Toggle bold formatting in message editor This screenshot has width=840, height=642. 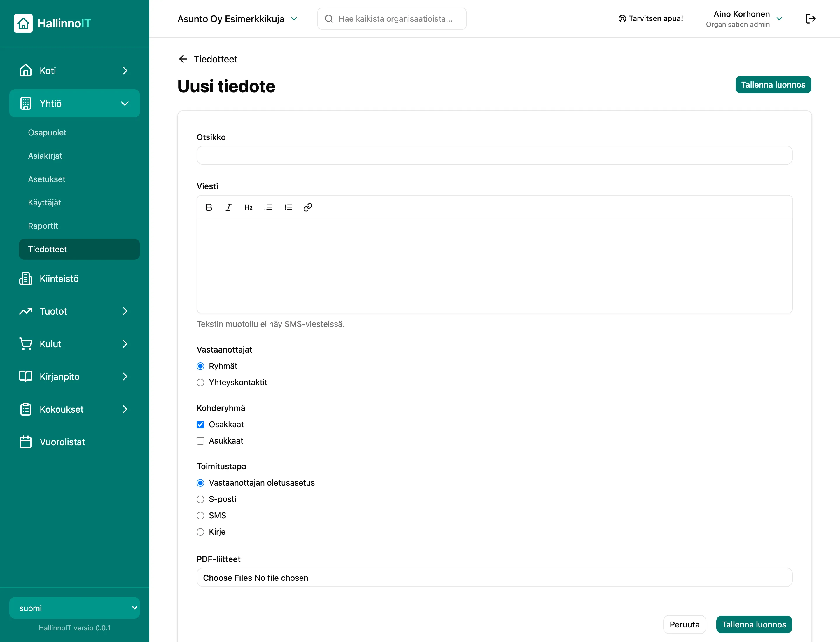pos(209,207)
